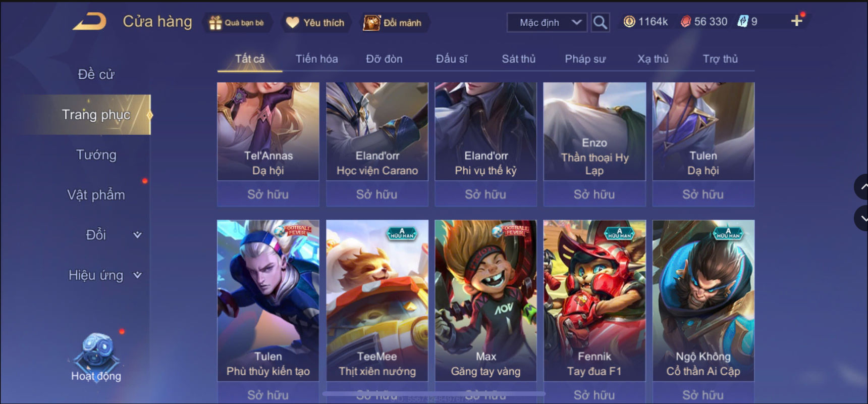868x404 pixels.
Task: Click Sở hữu under Tel'Annas Dạ hội
Action: 268,194
